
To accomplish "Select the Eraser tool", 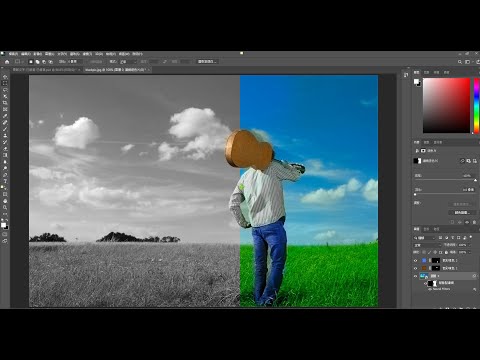I will 5,149.
